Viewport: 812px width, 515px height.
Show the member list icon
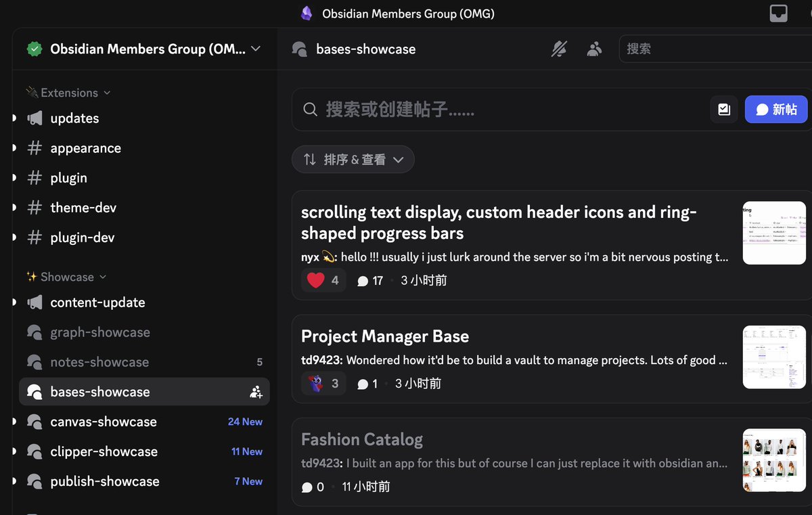tap(594, 49)
